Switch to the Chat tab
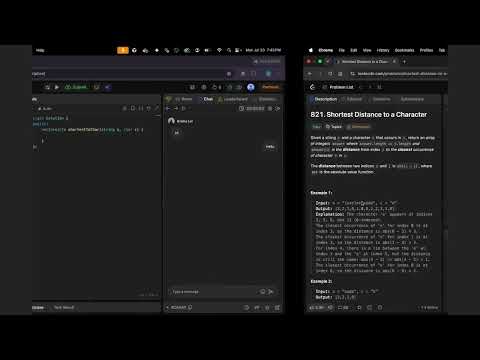480x360 pixels. tap(206, 99)
